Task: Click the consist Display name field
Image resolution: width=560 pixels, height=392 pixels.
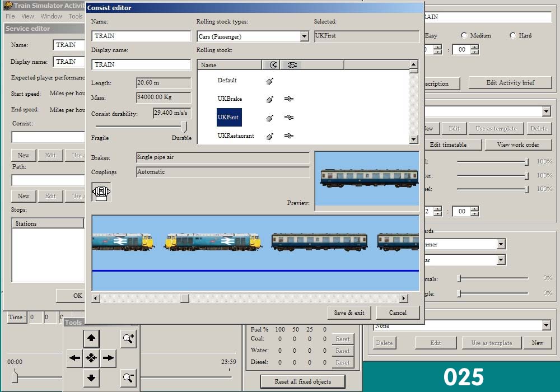Action: [141, 64]
